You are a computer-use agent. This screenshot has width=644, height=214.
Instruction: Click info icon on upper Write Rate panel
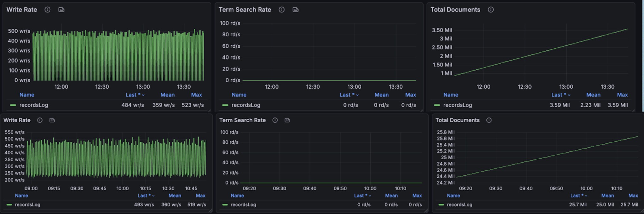coord(47,10)
